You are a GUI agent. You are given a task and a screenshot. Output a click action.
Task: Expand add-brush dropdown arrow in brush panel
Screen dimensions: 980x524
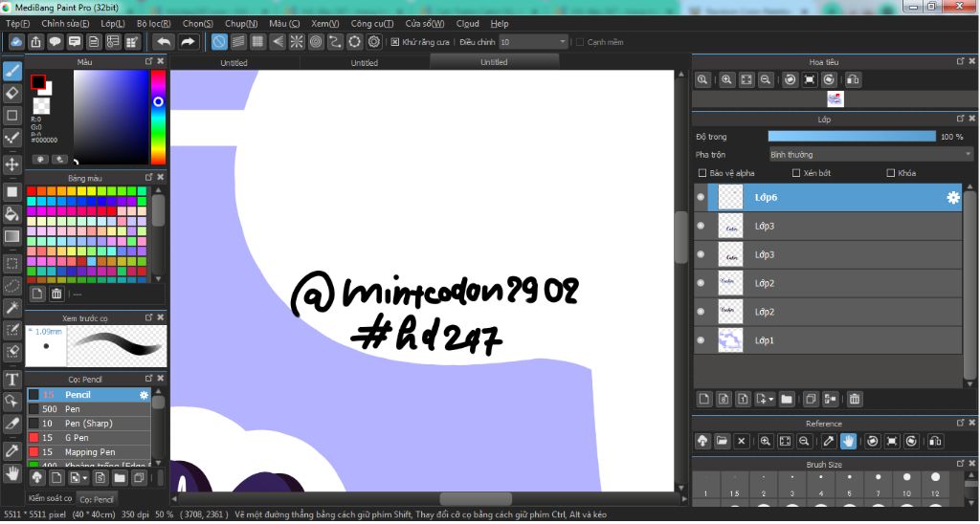tap(84, 478)
